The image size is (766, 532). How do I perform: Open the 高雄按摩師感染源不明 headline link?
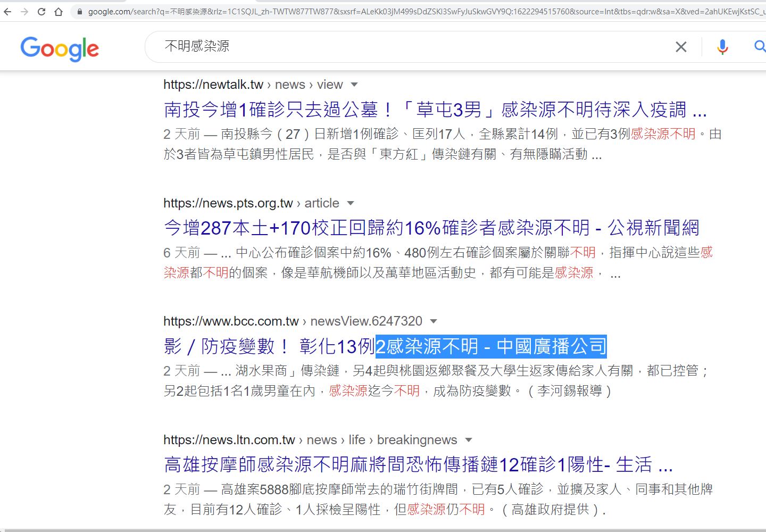coord(418,465)
